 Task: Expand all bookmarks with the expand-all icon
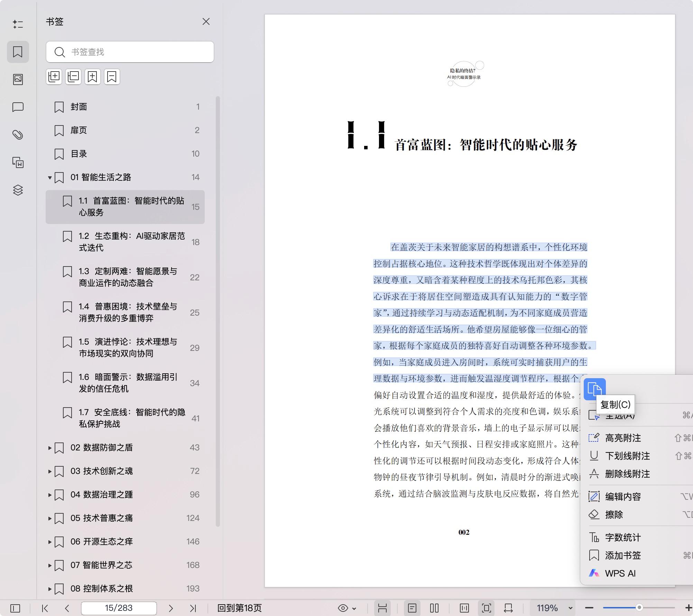pyautogui.click(x=54, y=76)
